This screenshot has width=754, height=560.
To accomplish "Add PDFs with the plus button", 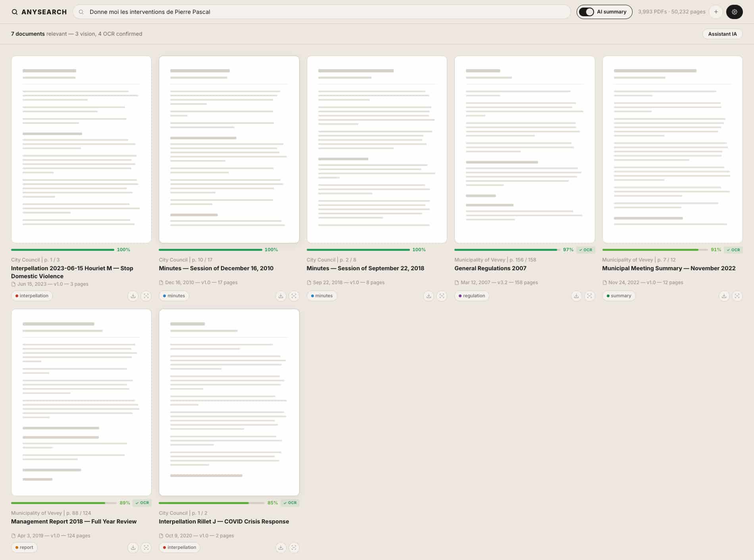I will (x=716, y=12).
